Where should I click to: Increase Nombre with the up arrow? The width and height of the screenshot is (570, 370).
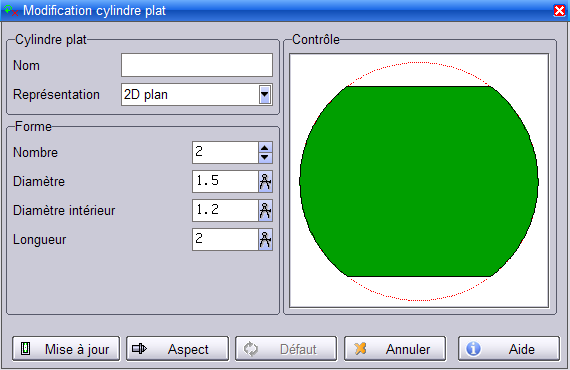(x=265, y=148)
